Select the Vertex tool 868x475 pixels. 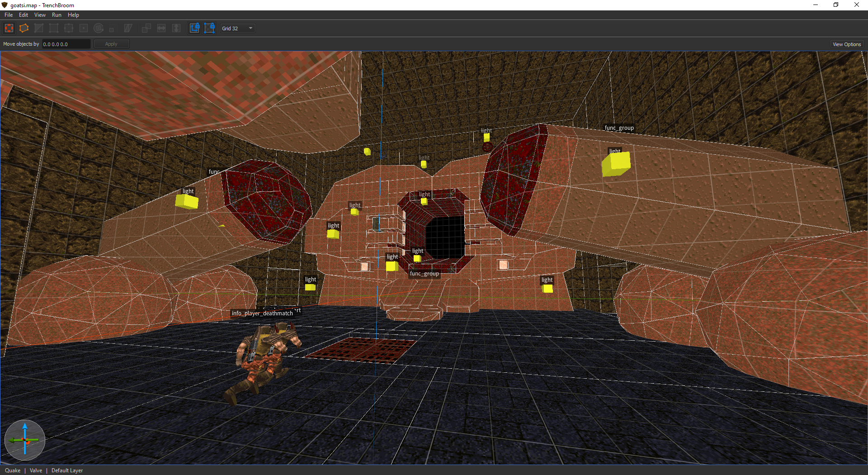click(x=54, y=28)
